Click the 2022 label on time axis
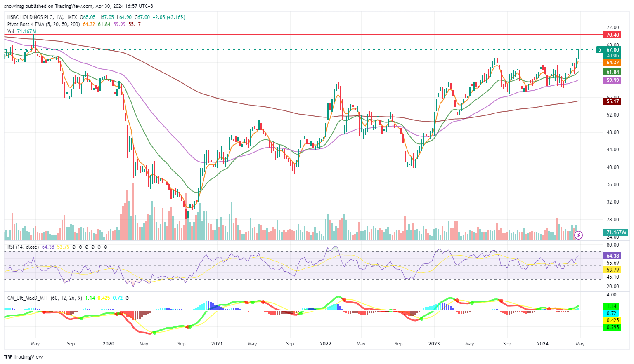This screenshot has width=634, height=364. pyautogui.click(x=325, y=344)
